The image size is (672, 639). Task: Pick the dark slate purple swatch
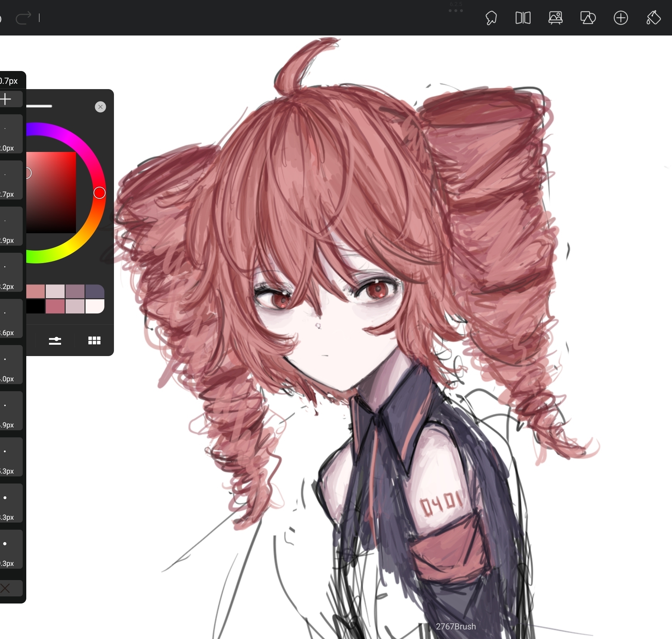tap(95, 291)
